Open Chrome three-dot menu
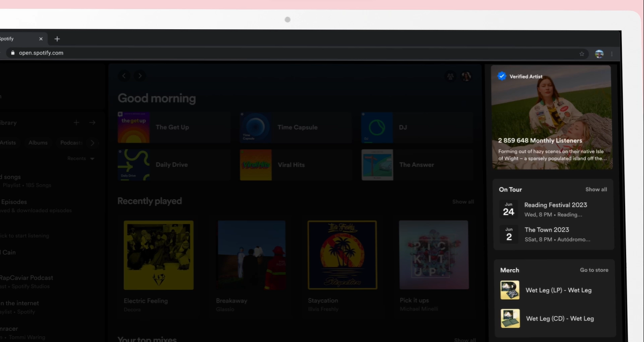The height and width of the screenshot is (342, 644). point(612,54)
